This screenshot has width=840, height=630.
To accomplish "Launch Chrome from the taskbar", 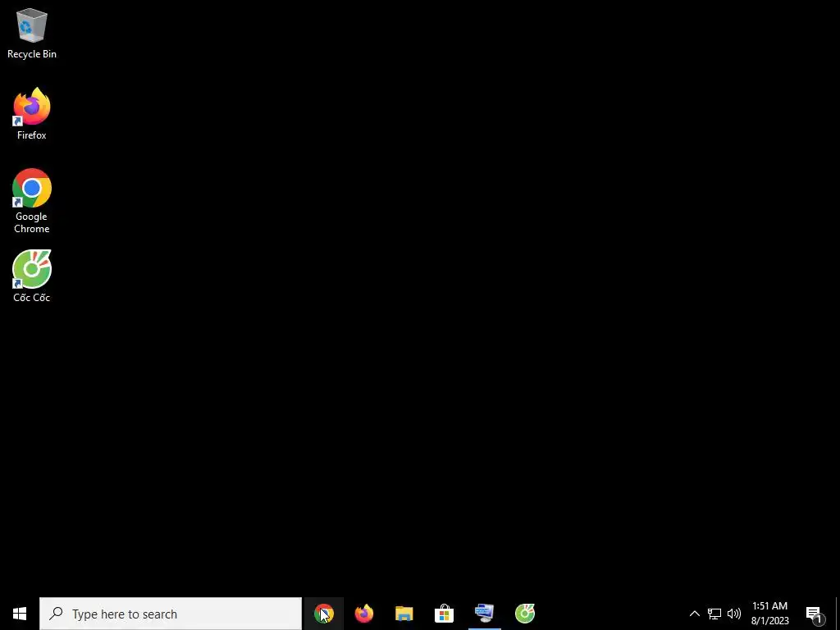I will pos(323,614).
